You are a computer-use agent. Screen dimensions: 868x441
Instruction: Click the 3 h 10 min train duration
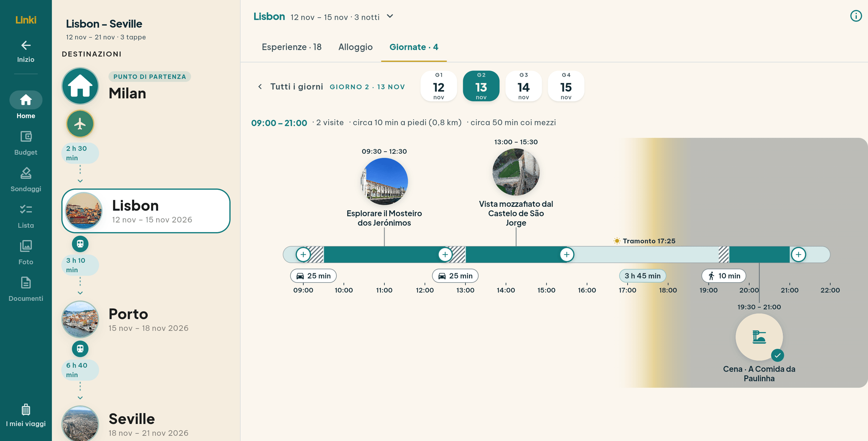[80, 265]
